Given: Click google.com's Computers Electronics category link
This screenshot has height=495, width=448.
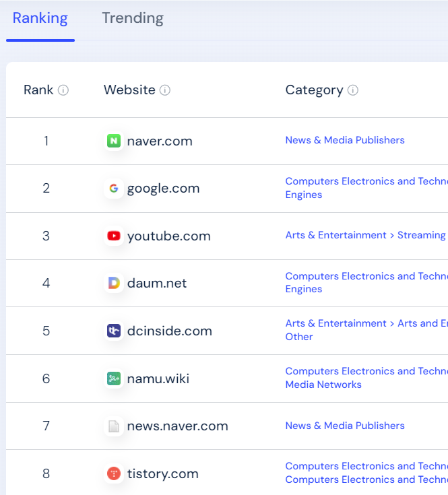Looking at the screenshot, I should click(x=366, y=188).
